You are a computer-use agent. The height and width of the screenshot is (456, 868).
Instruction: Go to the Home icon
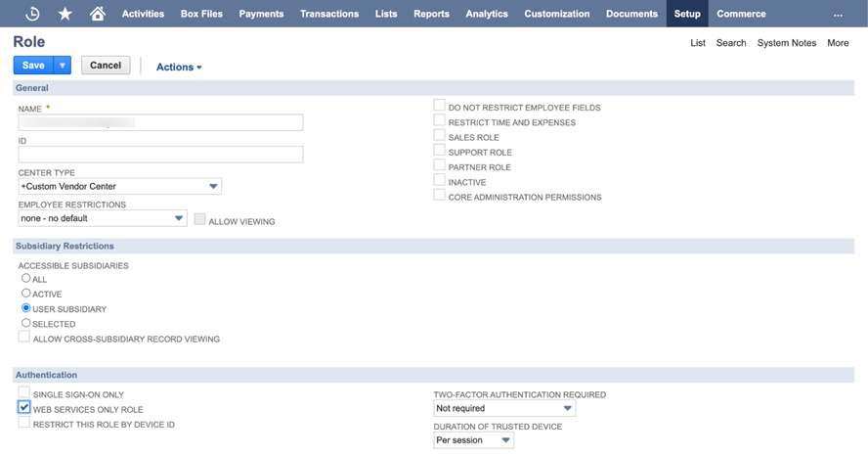98,14
